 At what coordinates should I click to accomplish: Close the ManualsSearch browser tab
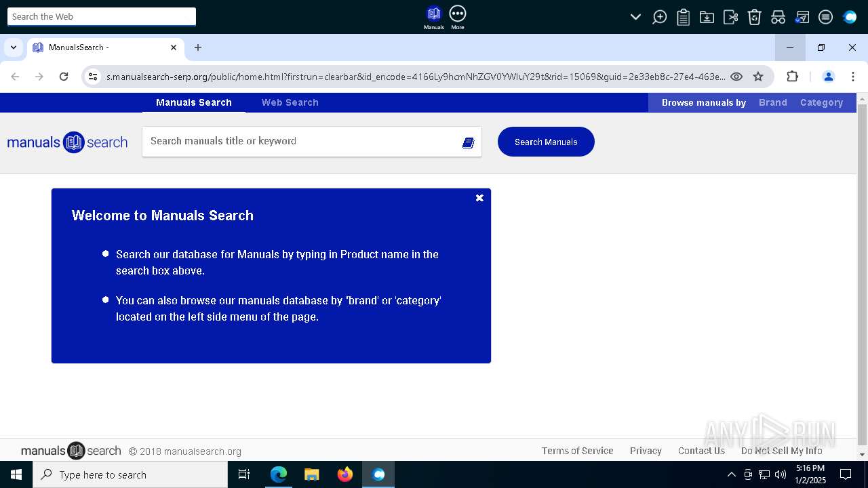pos(174,47)
